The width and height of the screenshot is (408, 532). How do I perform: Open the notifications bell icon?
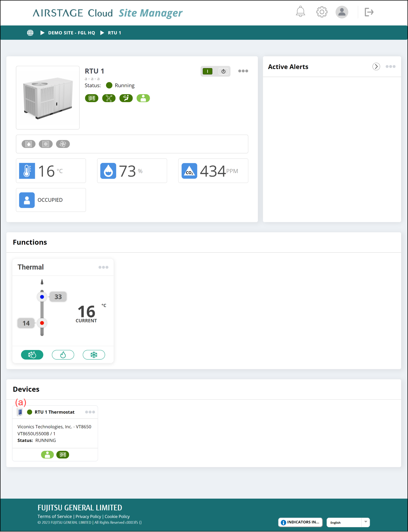point(300,12)
